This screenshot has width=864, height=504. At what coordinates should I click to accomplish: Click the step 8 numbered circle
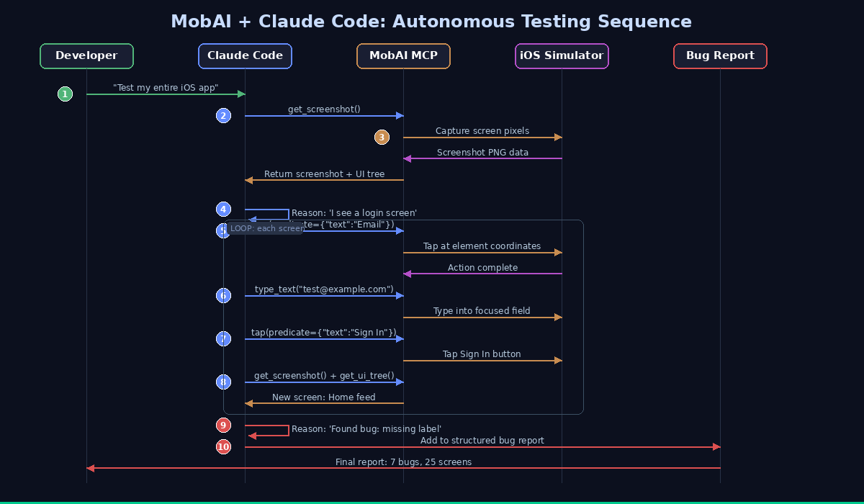(223, 382)
